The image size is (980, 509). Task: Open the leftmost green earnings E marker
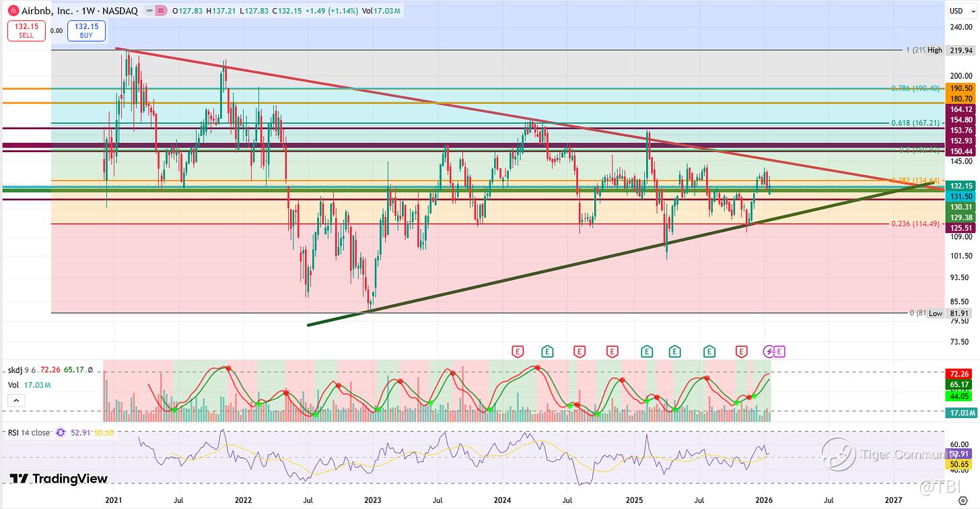tap(547, 351)
